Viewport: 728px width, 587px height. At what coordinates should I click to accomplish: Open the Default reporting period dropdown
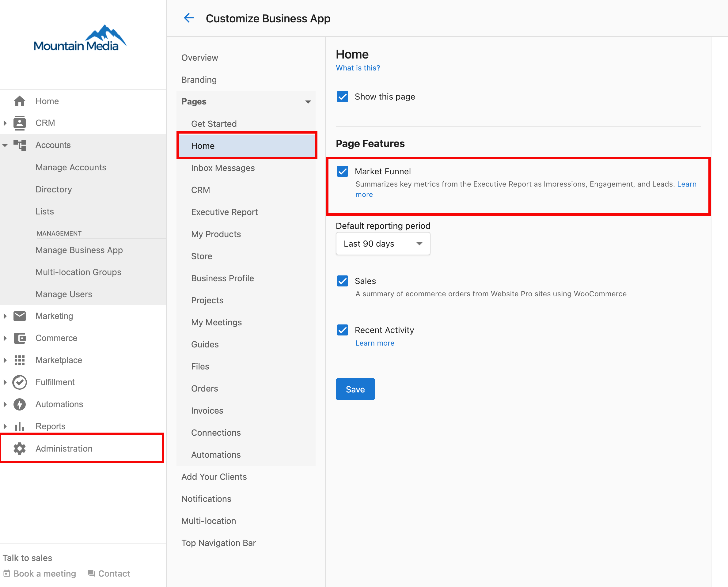[x=383, y=244]
